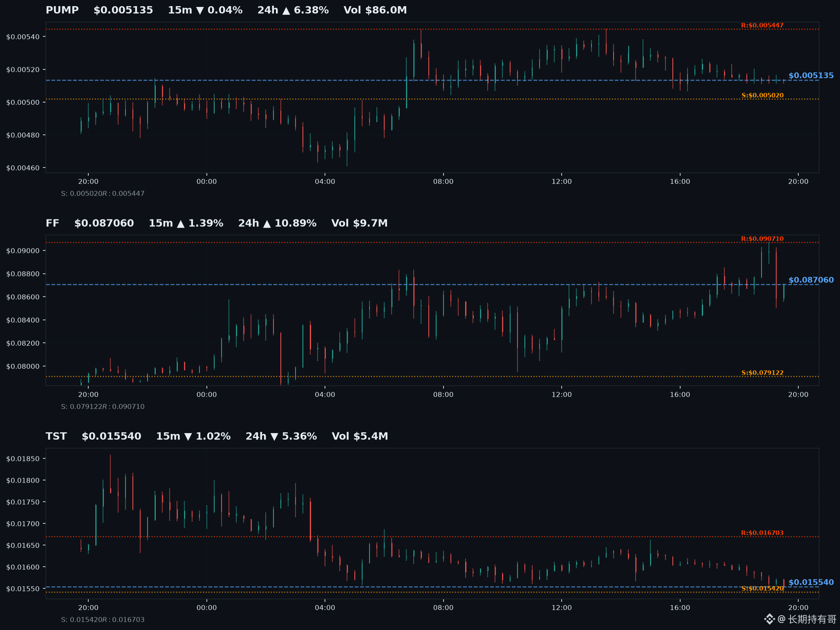This screenshot has width=840, height=630.
Task: Click the blue $0.087060 current-price label beside the chart
Action: point(811,280)
